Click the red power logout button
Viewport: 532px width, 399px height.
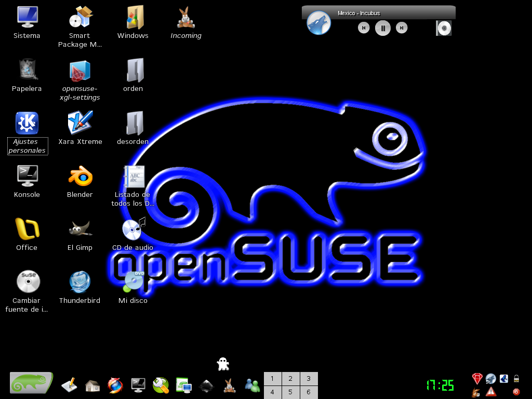pos(516,392)
